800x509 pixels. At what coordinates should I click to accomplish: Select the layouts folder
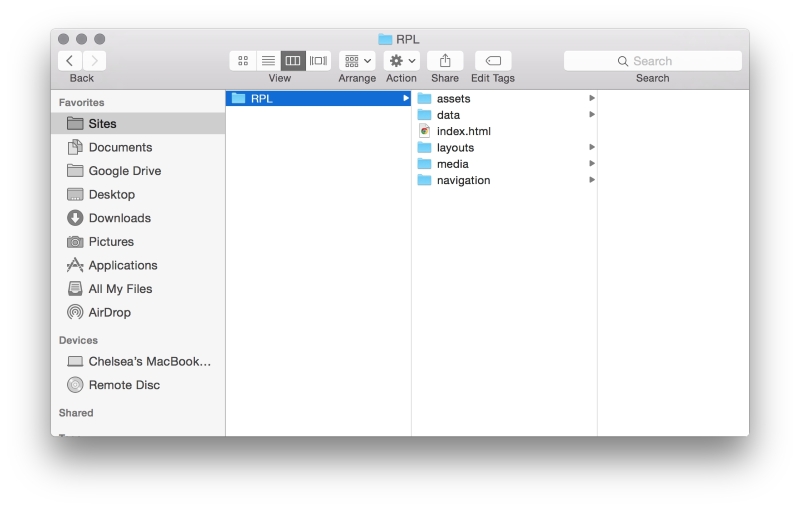tap(504, 147)
